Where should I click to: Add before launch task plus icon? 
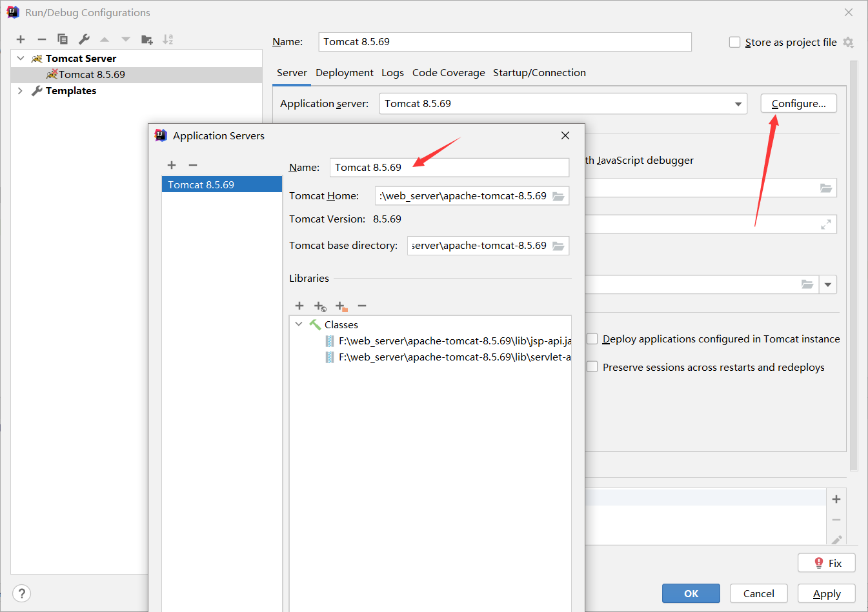click(x=836, y=499)
